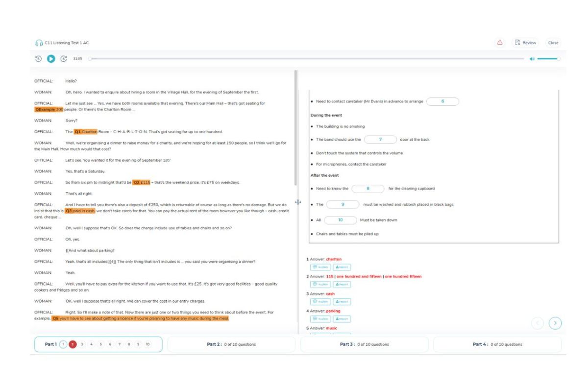Select question 10 in Part 1 navigator
The image size is (588, 392).
coord(147,344)
